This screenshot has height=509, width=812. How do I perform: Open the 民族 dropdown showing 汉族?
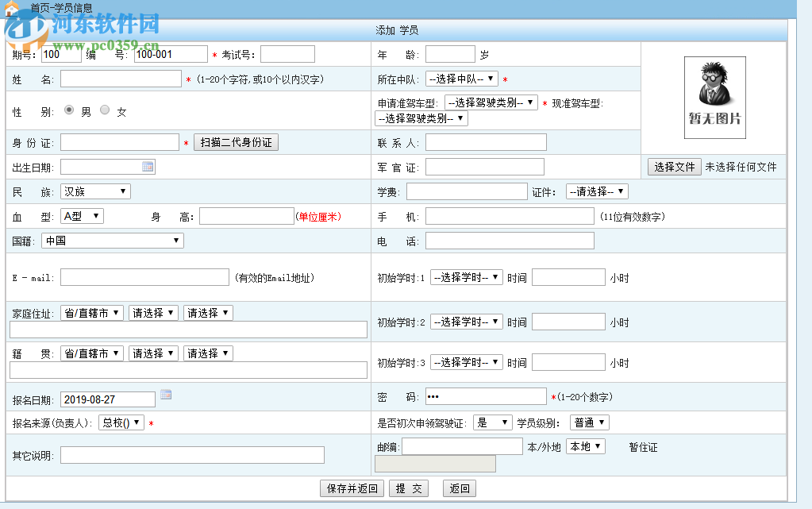point(95,191)
